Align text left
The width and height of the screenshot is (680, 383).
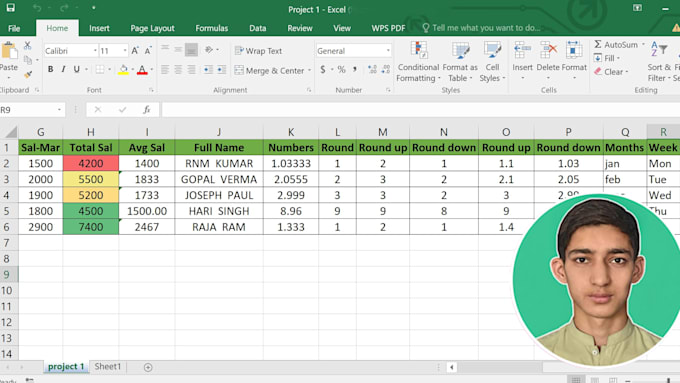[165, 69]
